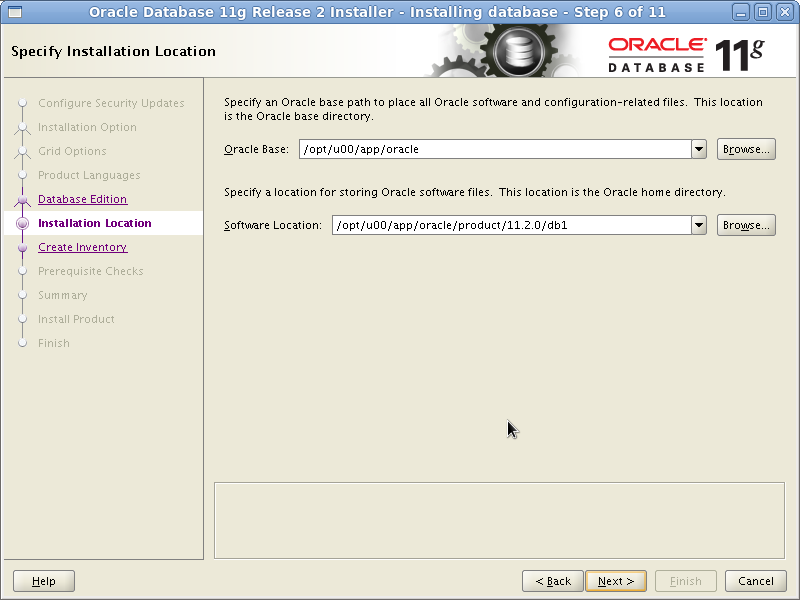Go to previous step with Back

[553, 581]
